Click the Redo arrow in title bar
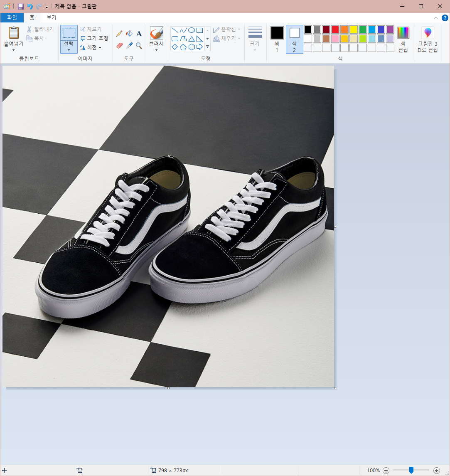Viewport: 450px width, 476px height. 39,6
